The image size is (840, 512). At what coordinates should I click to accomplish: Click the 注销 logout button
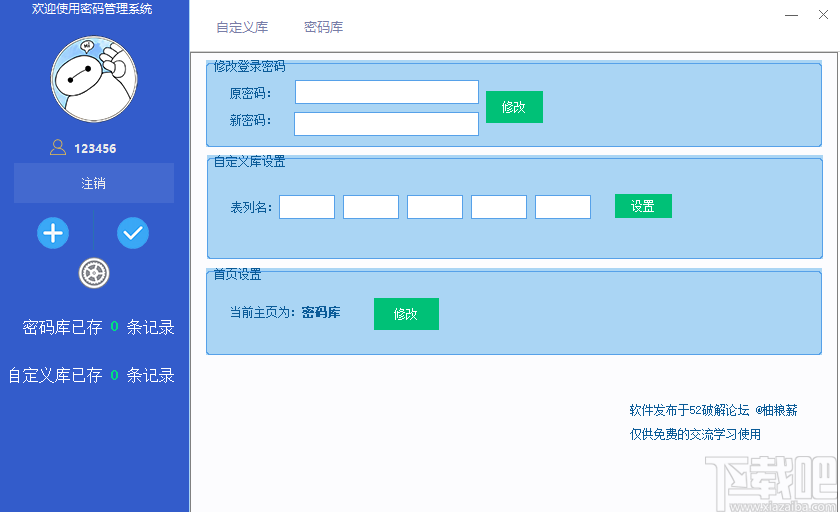pyautogui.click(x=94, y=183)
